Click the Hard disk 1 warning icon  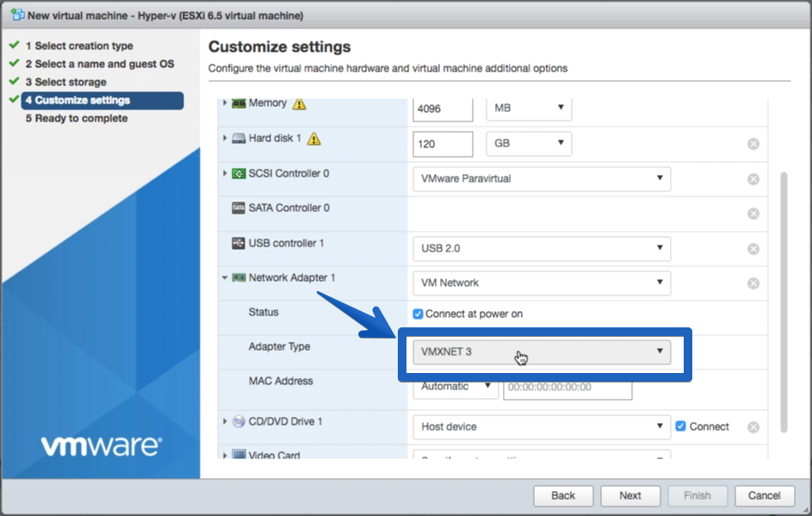[313, 139]
